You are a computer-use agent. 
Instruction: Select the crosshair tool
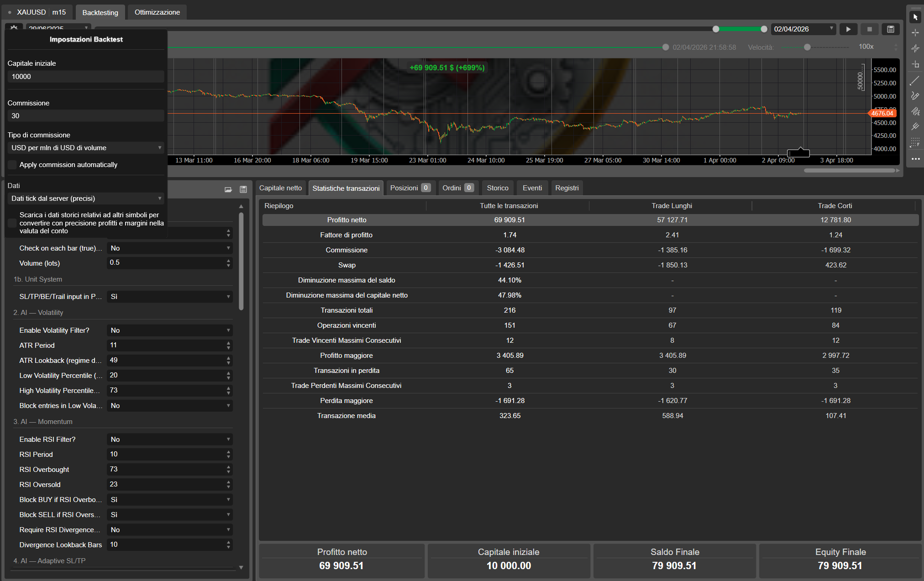point(915,33)
